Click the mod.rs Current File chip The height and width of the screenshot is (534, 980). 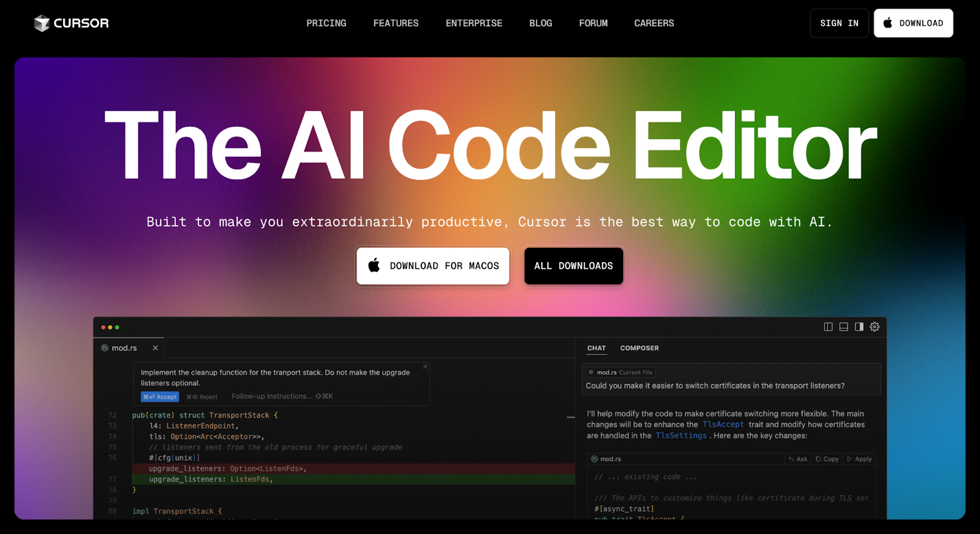(620, 372)
